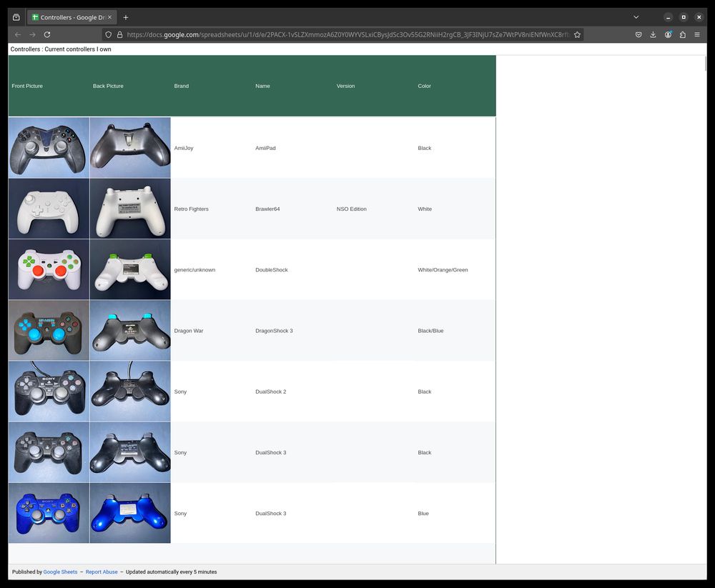Open the Pocket save icon

pyautogui.click(x=638, y=34)
